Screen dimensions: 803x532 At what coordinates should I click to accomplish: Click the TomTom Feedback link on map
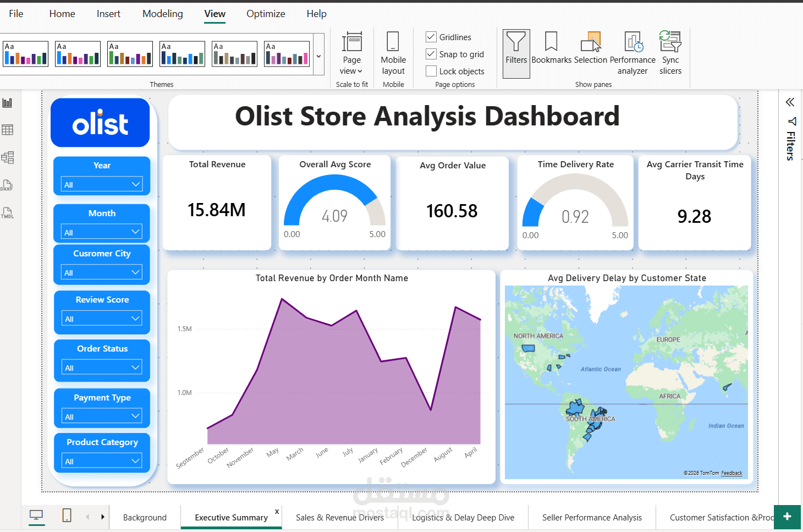pos(732,473)
